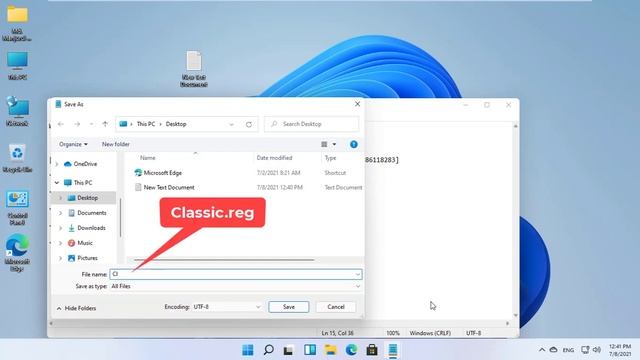Open File Explorer from taskbar
Screen dimensions: 640x360
tap(331, 350)
